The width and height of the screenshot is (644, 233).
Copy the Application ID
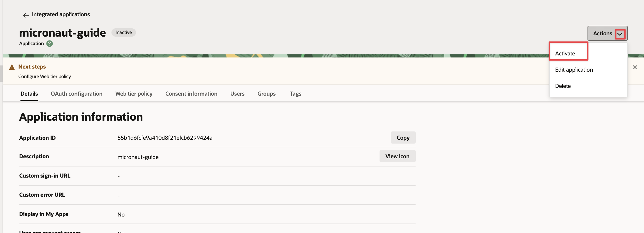coord(403,138)
